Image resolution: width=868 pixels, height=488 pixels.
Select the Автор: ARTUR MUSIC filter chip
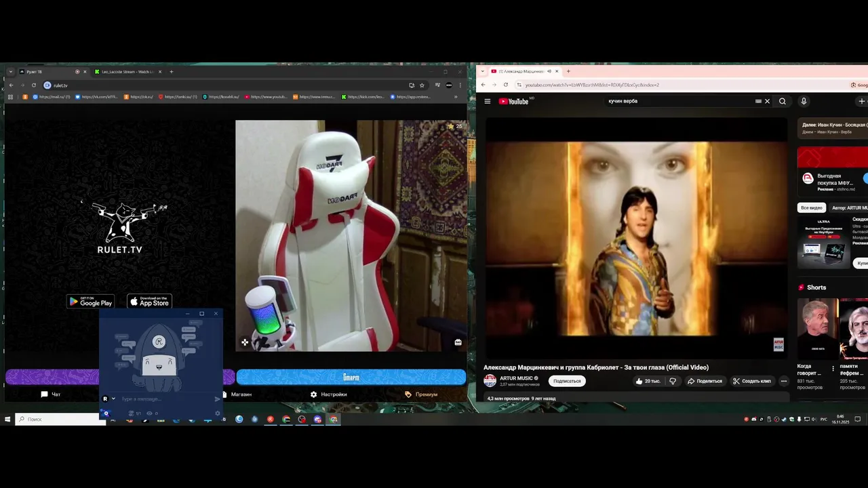click(x=849, y=207)
